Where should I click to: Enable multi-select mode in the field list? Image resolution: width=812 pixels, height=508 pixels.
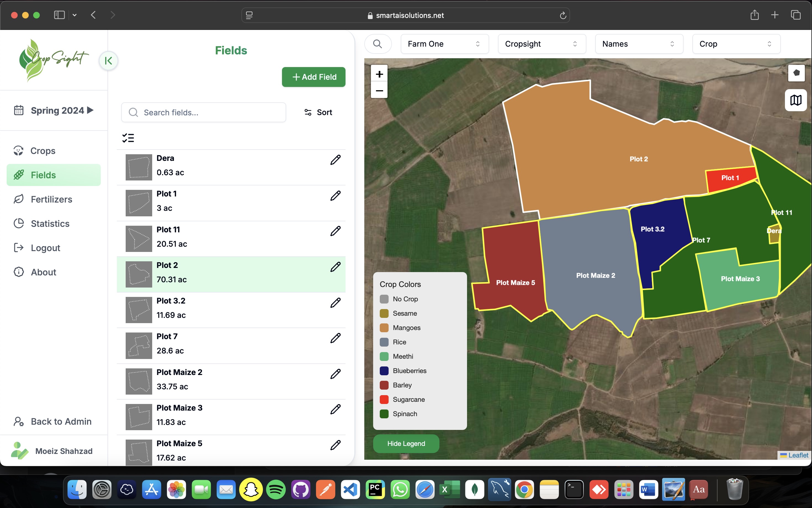point(128,137)
